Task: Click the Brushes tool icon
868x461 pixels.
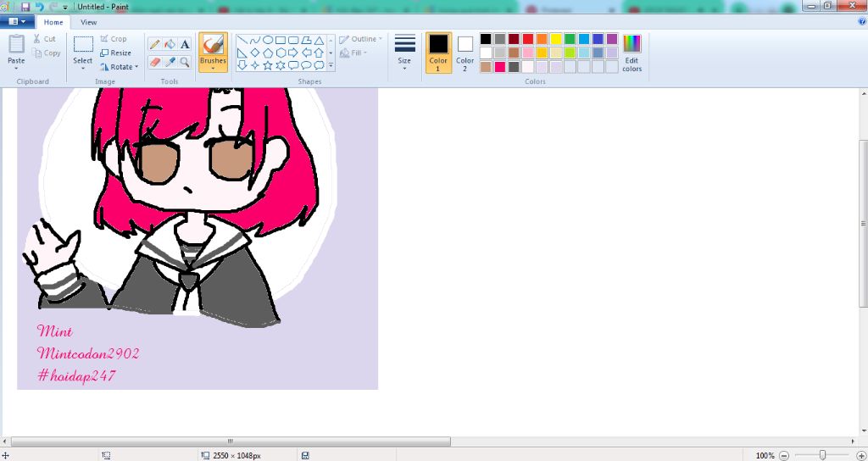Action: pyautogui.click(x=213, y=45)
